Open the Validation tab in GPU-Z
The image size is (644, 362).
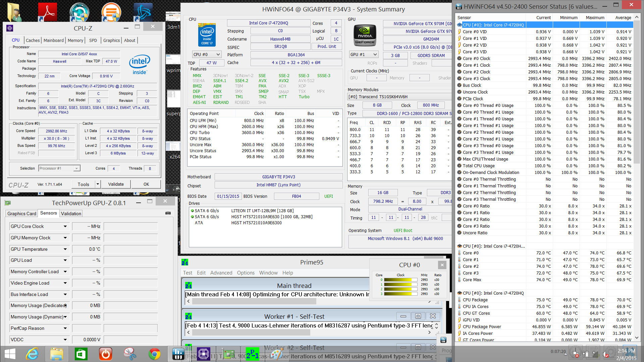pyautogui.click(x=71, y=214)
